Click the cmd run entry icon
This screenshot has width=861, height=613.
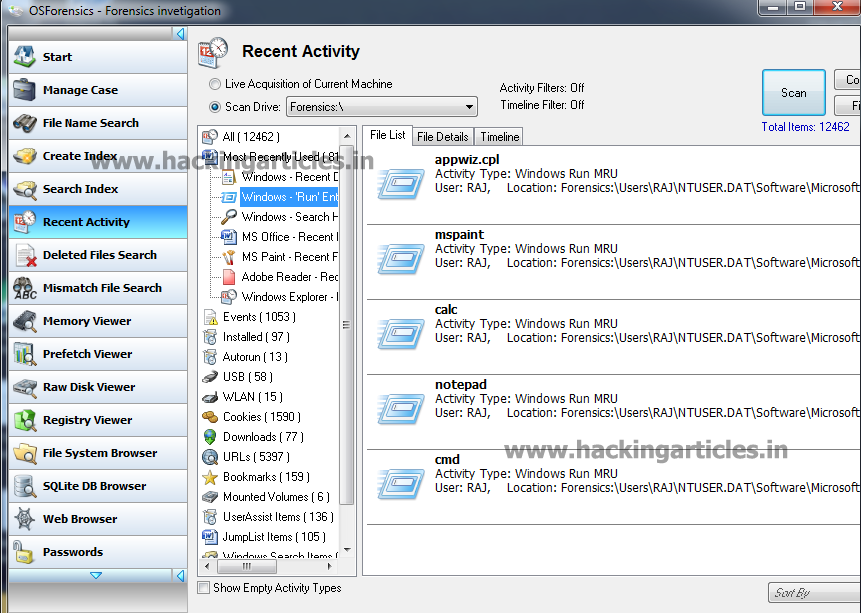coord(401,484)
